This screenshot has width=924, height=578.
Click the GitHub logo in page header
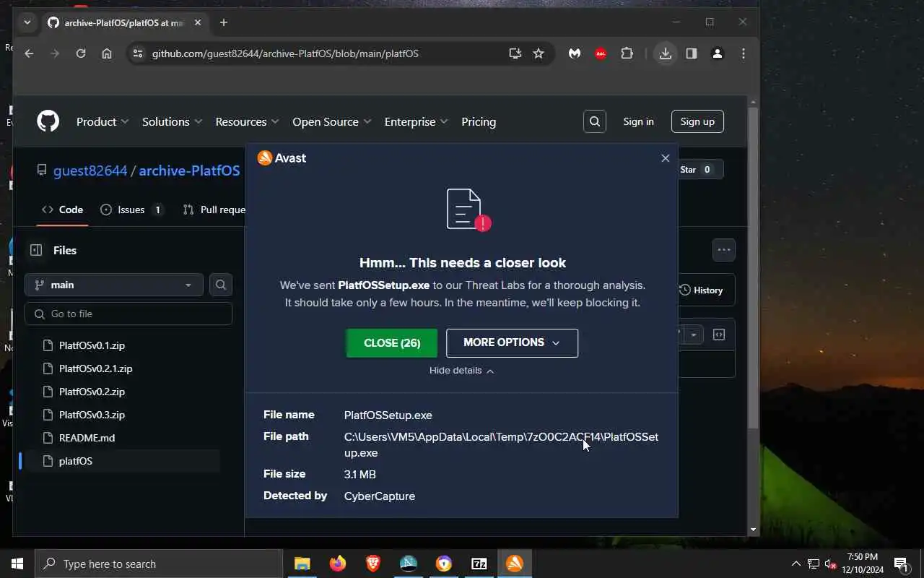click(48, 121)
